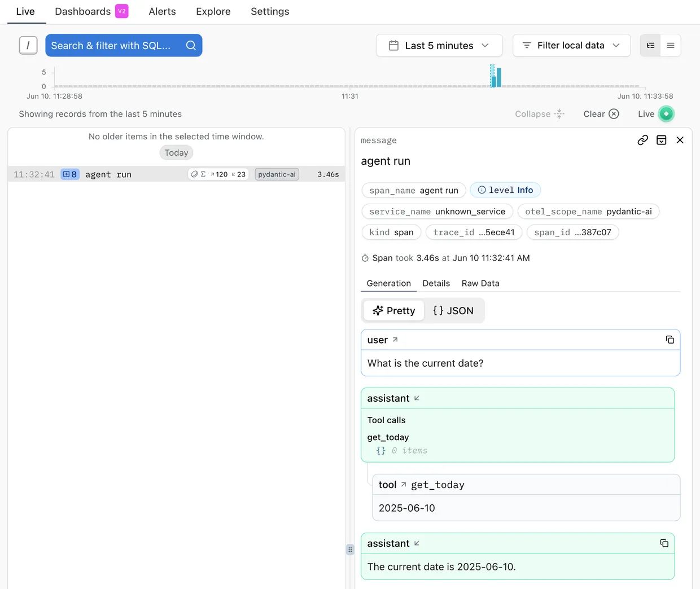Screen dimensions: 700x589
Task: Click the teal bar in timeline histogram
Action: [x=497, y=77]
